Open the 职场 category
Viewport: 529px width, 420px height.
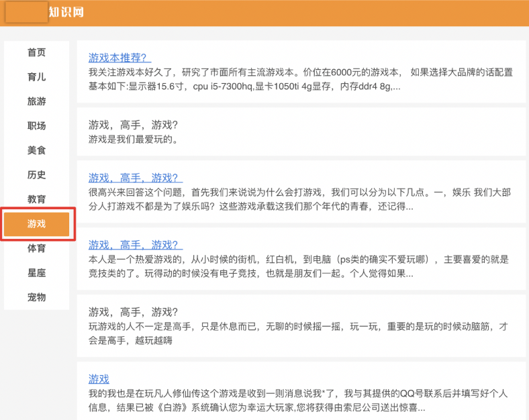[36, 125]
